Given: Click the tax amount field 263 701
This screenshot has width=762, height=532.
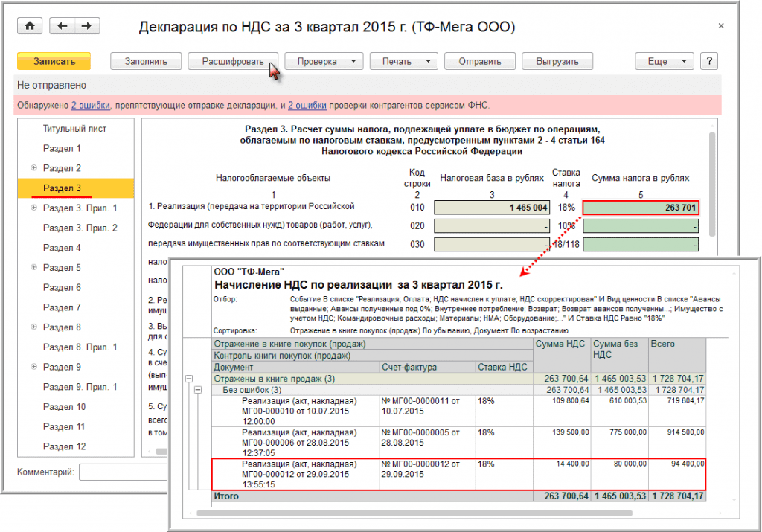Looking at the screenshot, I should tap(641, 208).
